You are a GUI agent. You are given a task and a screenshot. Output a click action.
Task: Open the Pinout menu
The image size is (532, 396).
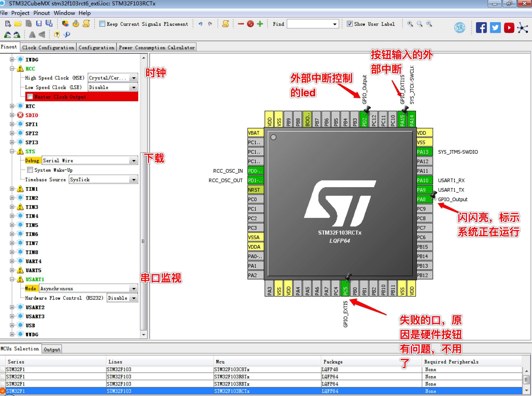click(x=41, y=13)
